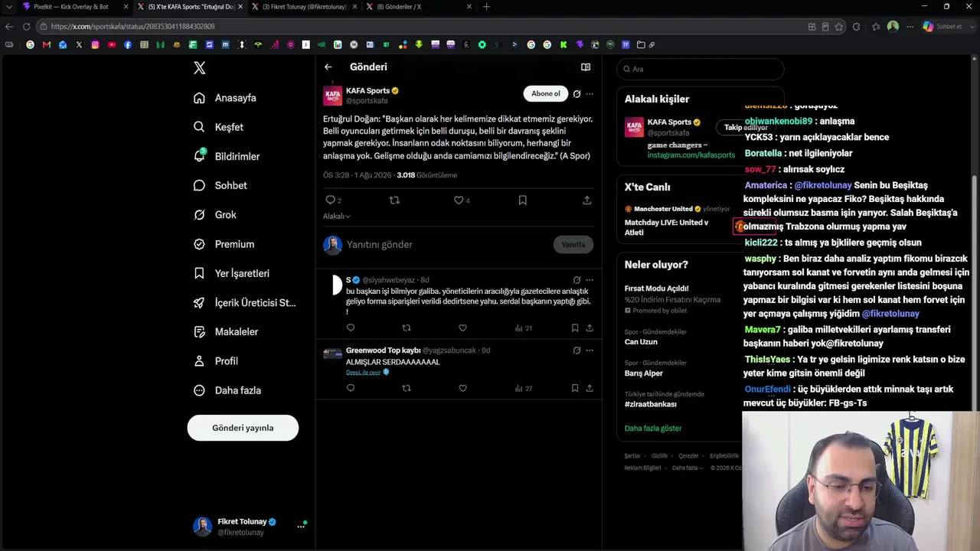Reload the page with the refresh icon
Screen dimensions: 980x551
tap(26, 27)
